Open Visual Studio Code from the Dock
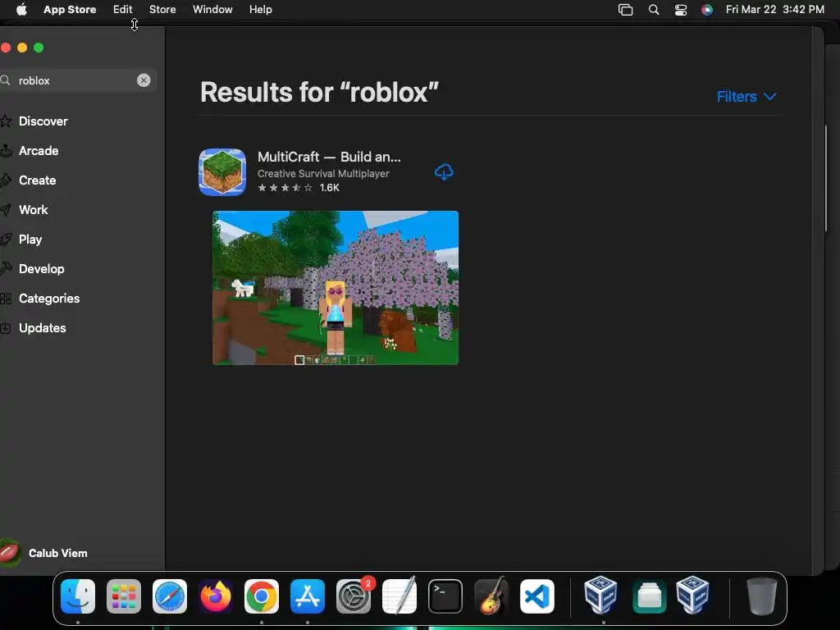Image resolution: width=840 pixels, height=630 pixels. point(536,596)
